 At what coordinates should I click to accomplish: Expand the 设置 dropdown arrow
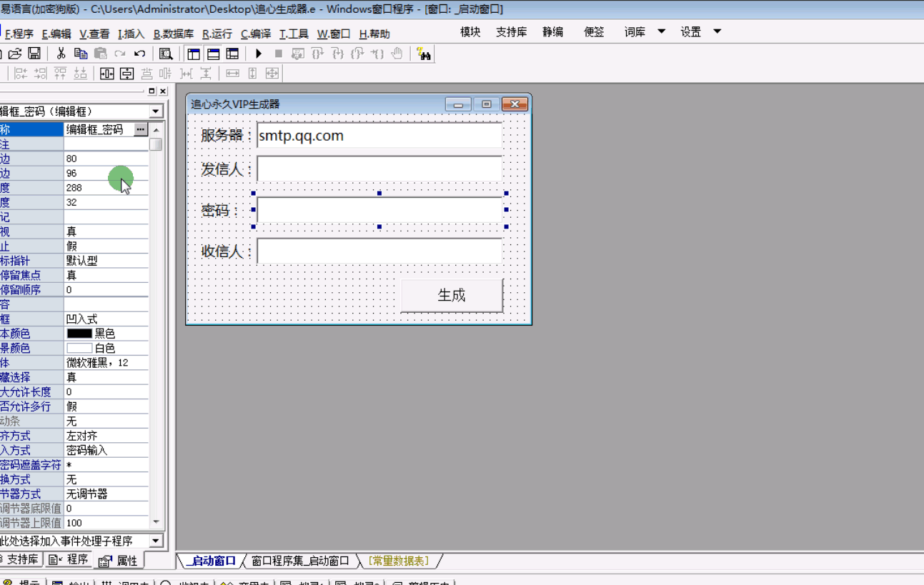point(717,31)
